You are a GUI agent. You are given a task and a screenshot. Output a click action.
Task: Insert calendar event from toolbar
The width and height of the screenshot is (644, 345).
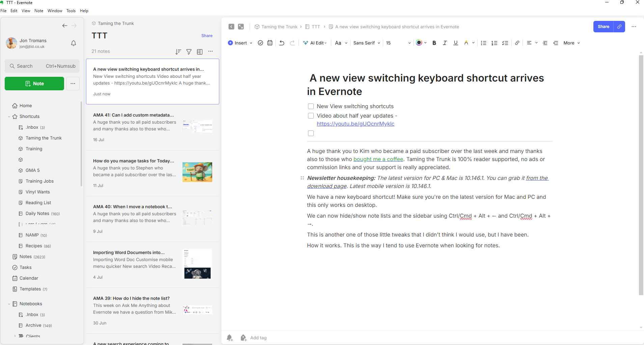click(270, 43)
